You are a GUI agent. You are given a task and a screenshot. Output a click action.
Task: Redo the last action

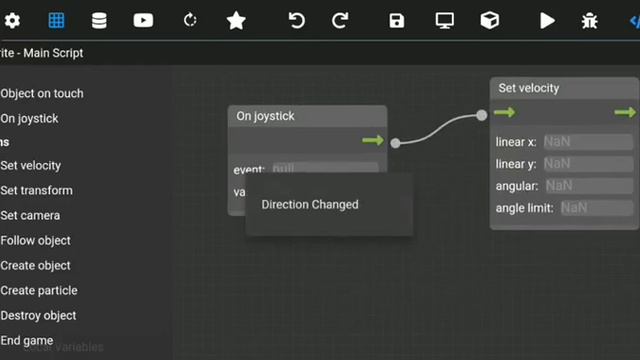click(x=340, y=20)
